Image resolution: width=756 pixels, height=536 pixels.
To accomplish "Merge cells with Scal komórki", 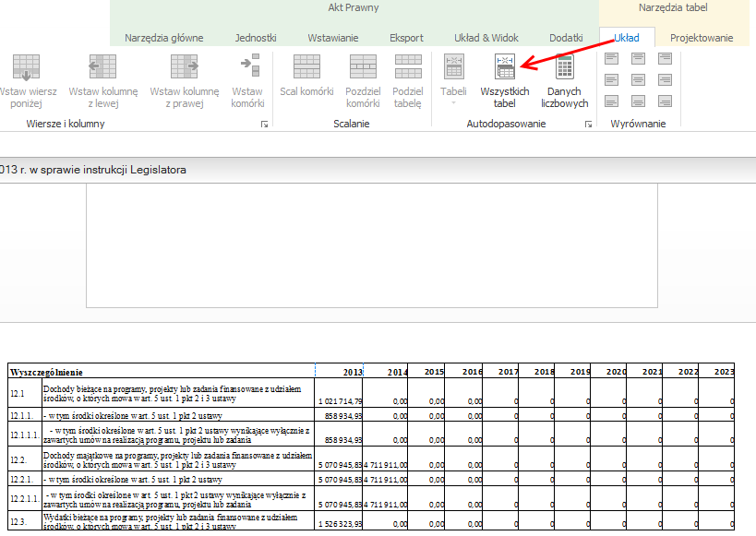I will 306,76.
